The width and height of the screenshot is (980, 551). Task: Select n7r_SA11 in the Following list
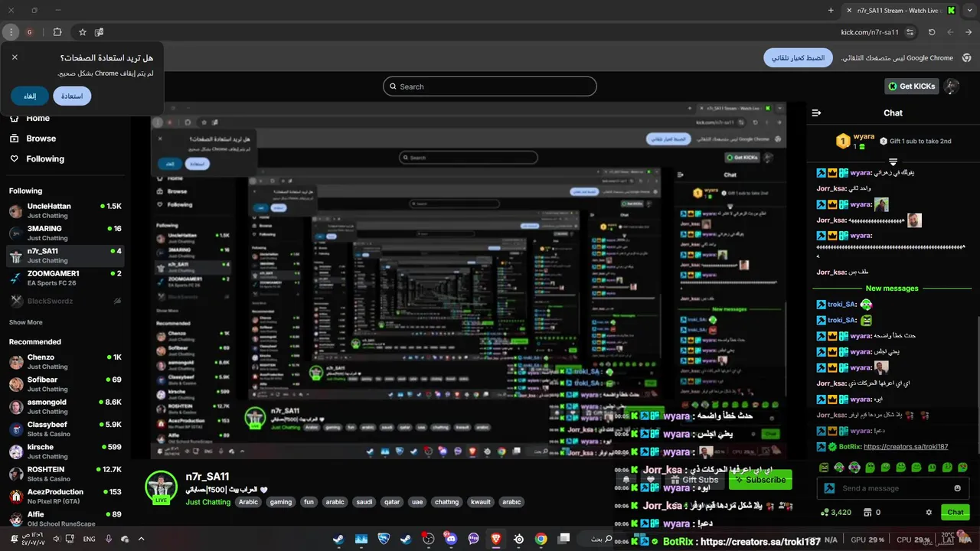(x=65, y=256)
